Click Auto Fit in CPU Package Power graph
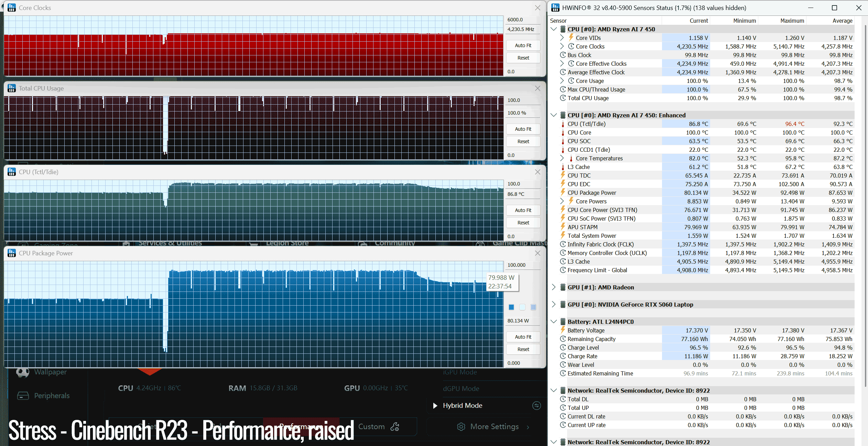The height and width of the screenshot is (446, 868). click(x=523, y=337)
